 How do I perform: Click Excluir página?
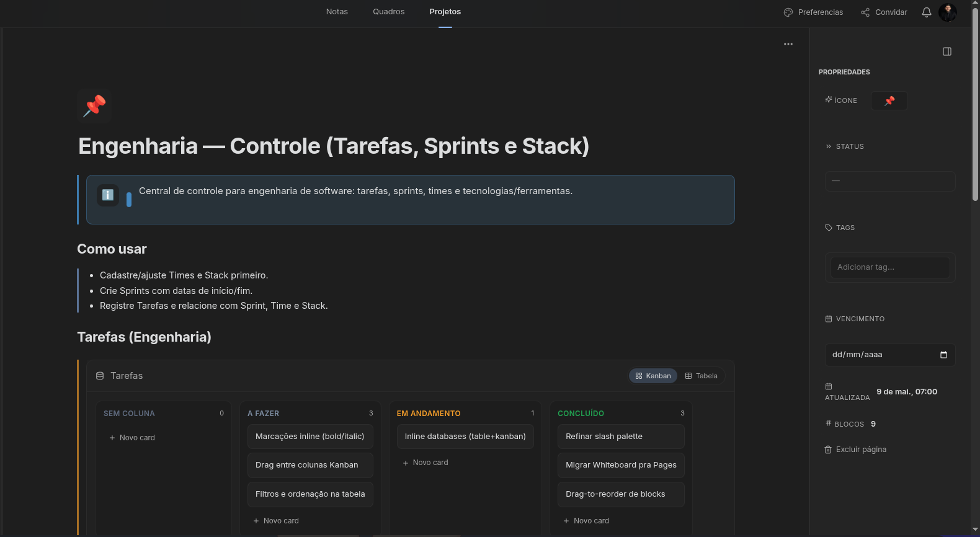855,450
